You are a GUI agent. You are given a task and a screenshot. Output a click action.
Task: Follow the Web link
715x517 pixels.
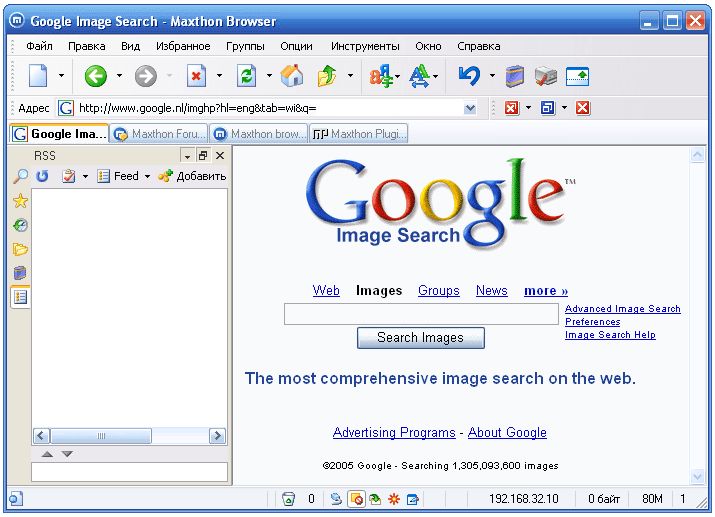[x=326, y=290]
